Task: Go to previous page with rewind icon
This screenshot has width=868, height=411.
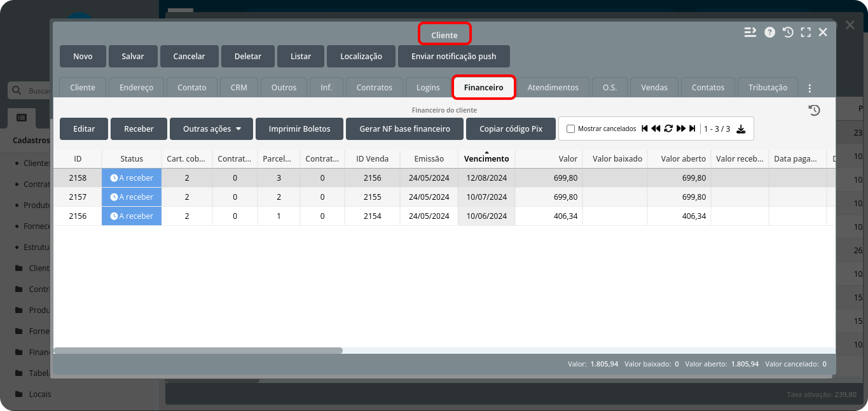Action: tap(656, 129)
